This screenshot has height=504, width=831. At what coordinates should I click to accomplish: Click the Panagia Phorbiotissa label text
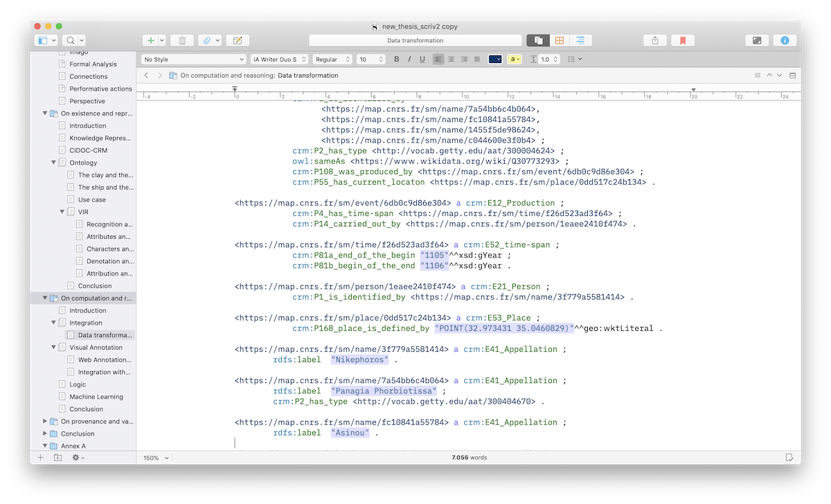pos(384,391)
